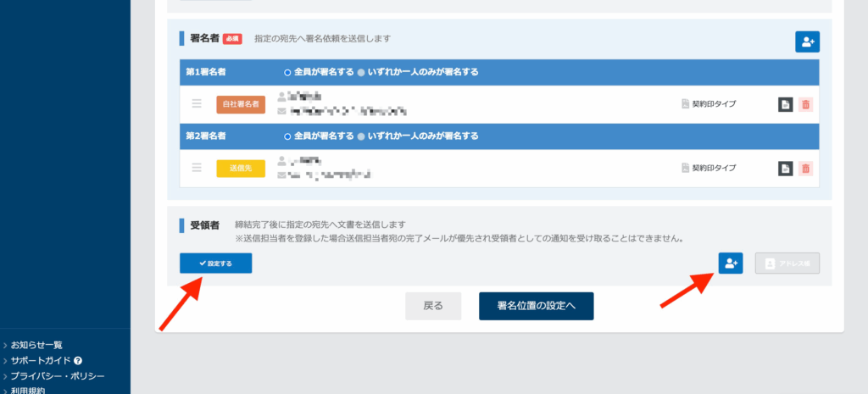868x394 pixels.
Task: Click the 署名者 section heading
Action: pyautogui.click(x=204, y=39)
